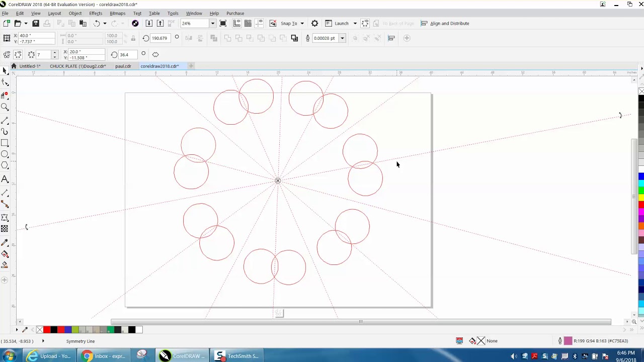
Task: Open the File menu
Action: tap(5, 13)
